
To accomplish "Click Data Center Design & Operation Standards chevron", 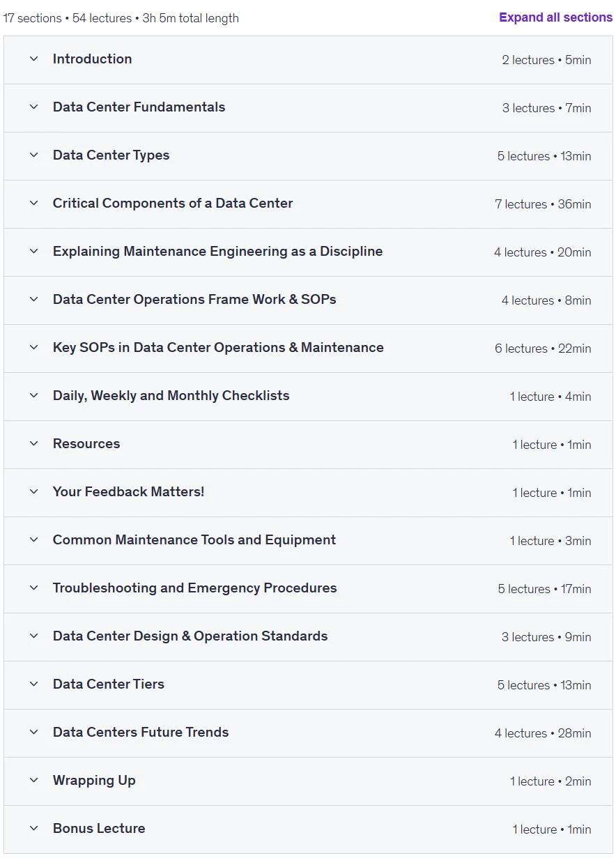I will click(x=33, y=636).
